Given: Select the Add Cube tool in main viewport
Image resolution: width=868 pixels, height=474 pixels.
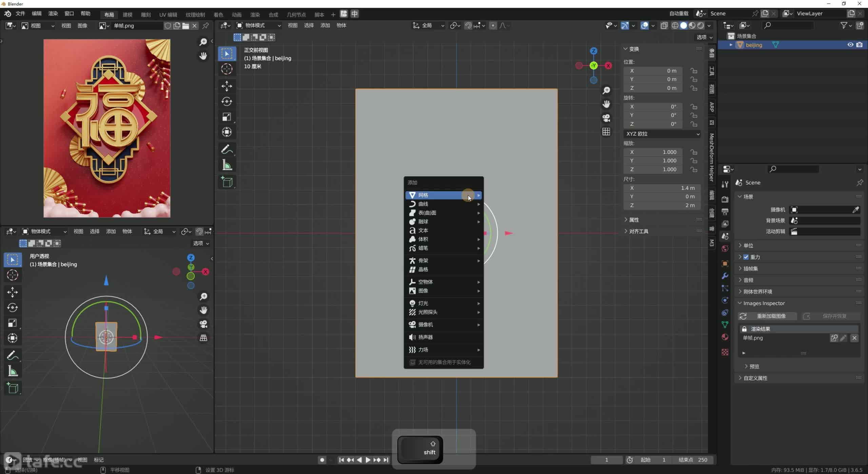Looking at the screenshot, I should click(227, 182).
